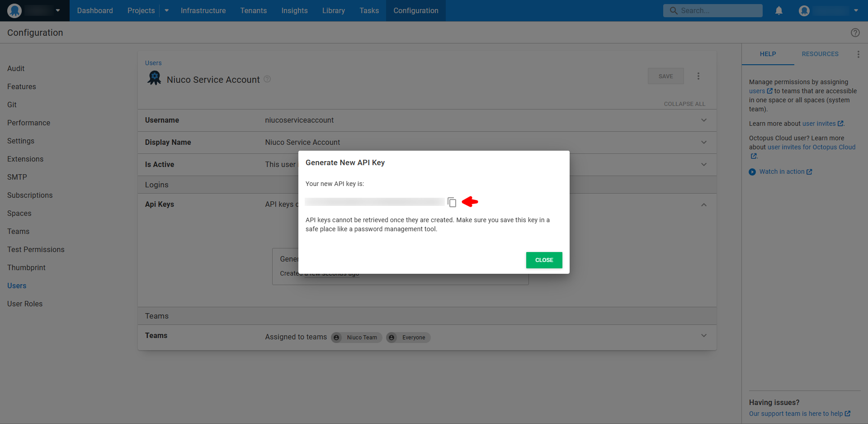Switch to the RESOURCES tab
The width and height of the screenshot is (868, 424).
pos(820,54)
